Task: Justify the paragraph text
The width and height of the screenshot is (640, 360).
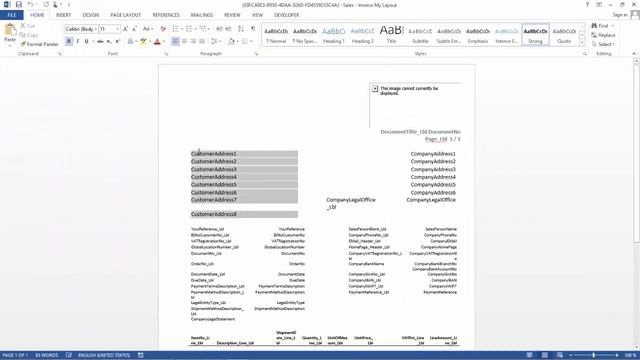Action: (x=202, y=41)
